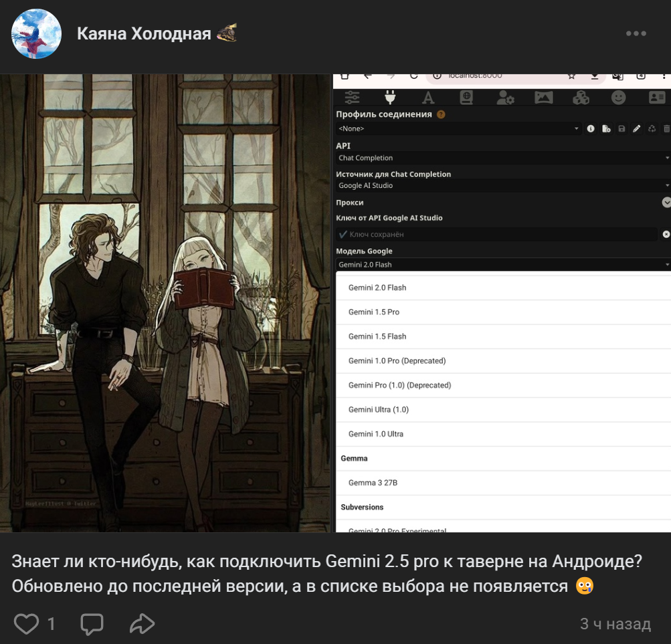Open Character Management ID card icon

[657, 98]
